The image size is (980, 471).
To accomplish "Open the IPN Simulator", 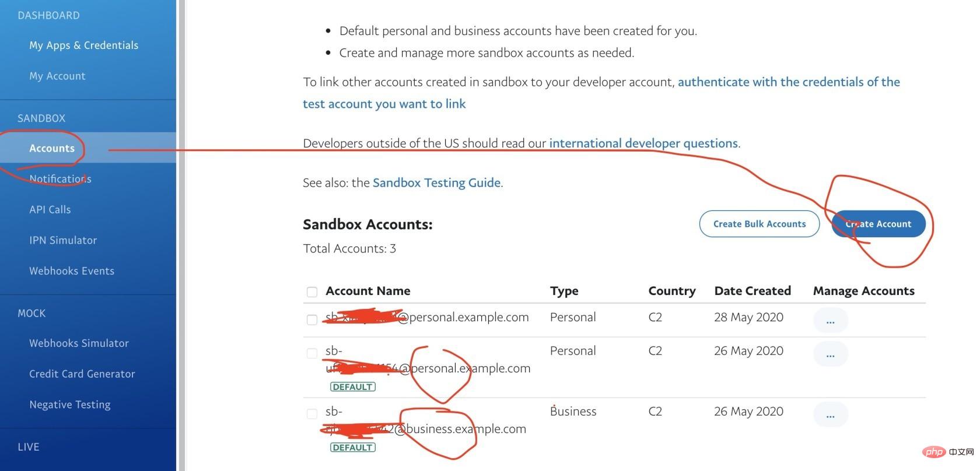I will tap(63, 240).
